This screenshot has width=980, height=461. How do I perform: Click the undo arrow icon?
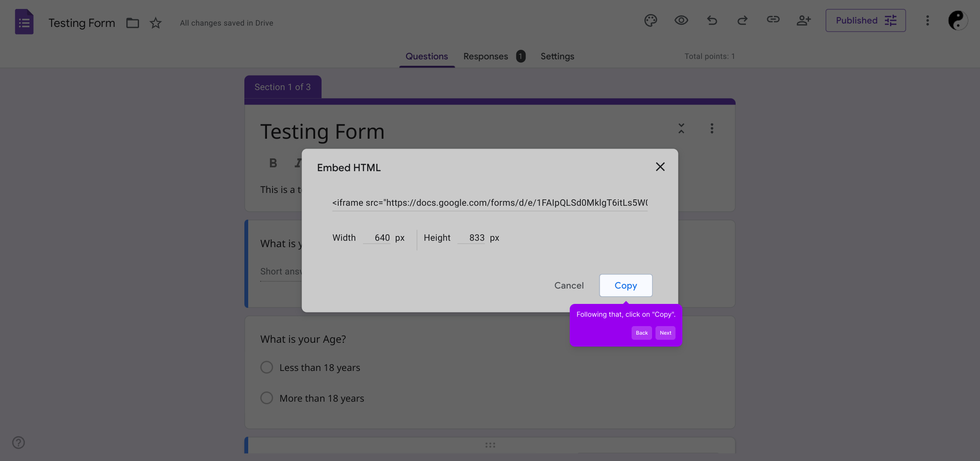coord(712,20)
